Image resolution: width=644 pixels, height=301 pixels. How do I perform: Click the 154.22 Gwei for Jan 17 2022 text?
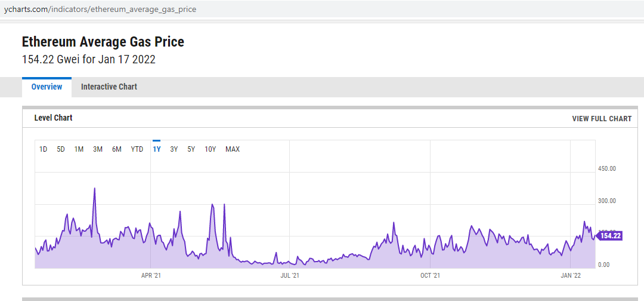click(88, 60)
